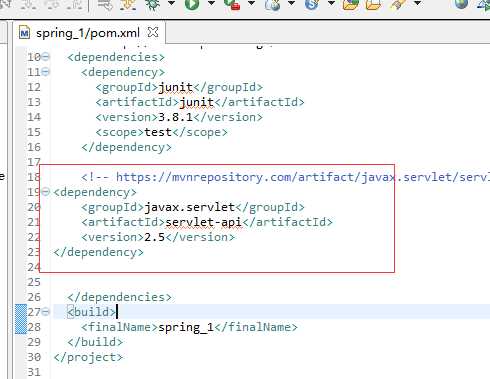Image resolution: width=490 pixels, height=379 pixels.
Task: Collapse the servlet dependency fold at line 19
Action: [x=45, y=192]
